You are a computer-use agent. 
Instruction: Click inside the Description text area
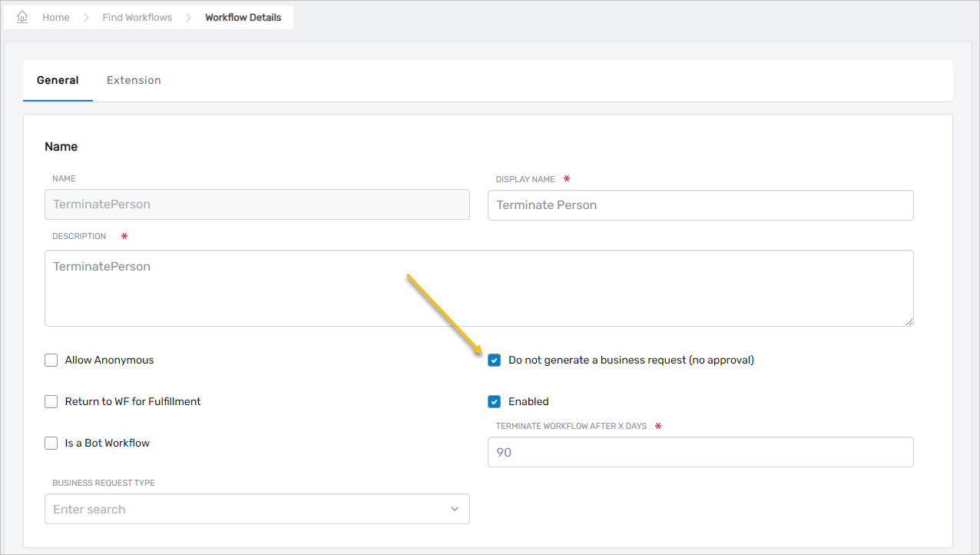[x=479, y=288]
